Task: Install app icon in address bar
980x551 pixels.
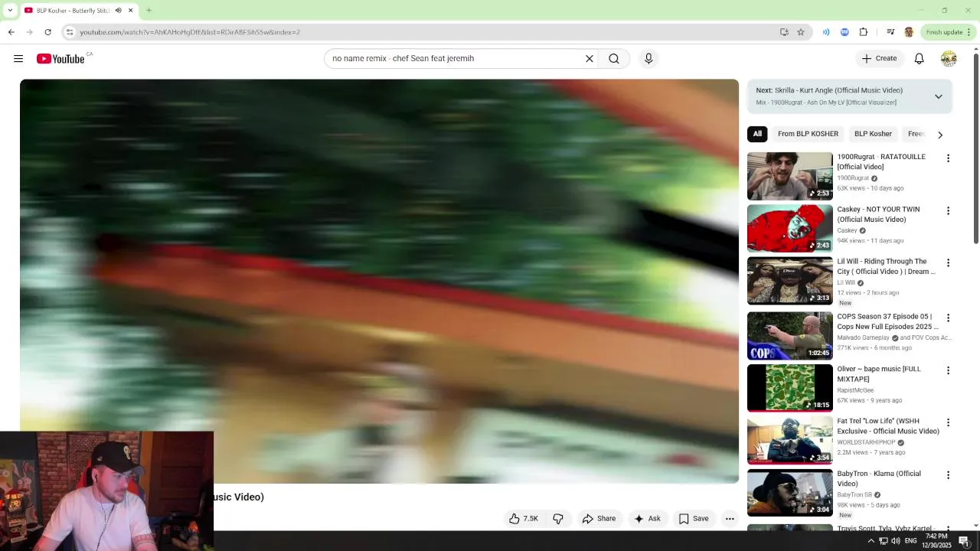Action: pyautogui.click(x=784, y=32)
